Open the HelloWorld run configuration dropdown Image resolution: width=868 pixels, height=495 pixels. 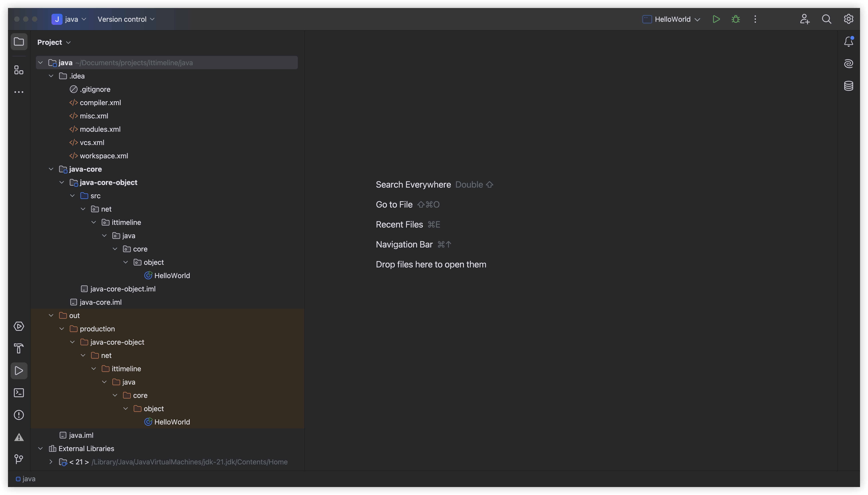coord(671,19)
